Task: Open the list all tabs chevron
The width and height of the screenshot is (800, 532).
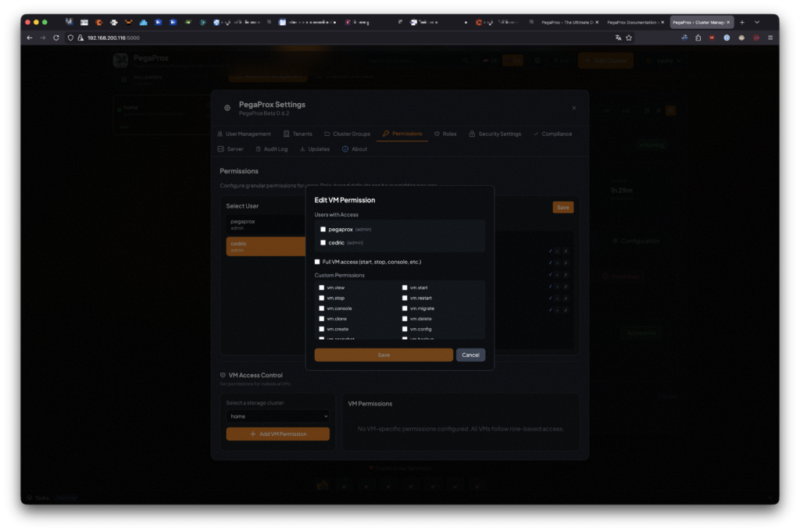Action: pos(756,23)
